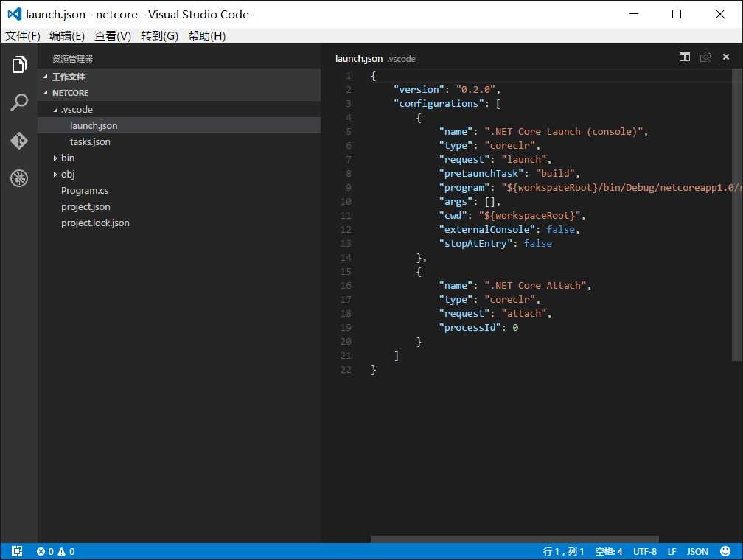743x560 pixels.
Task: Open the Explorer view in activity bar
Action: (x=19, y=65)
